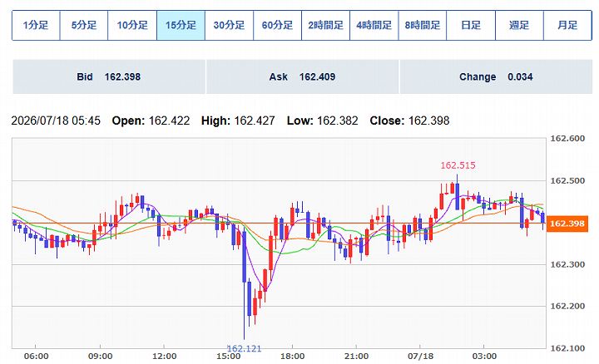This screenshot has height=364, width=599.
Task: Click the Ask 162.409 panel
Action: [x=302, y=76]
